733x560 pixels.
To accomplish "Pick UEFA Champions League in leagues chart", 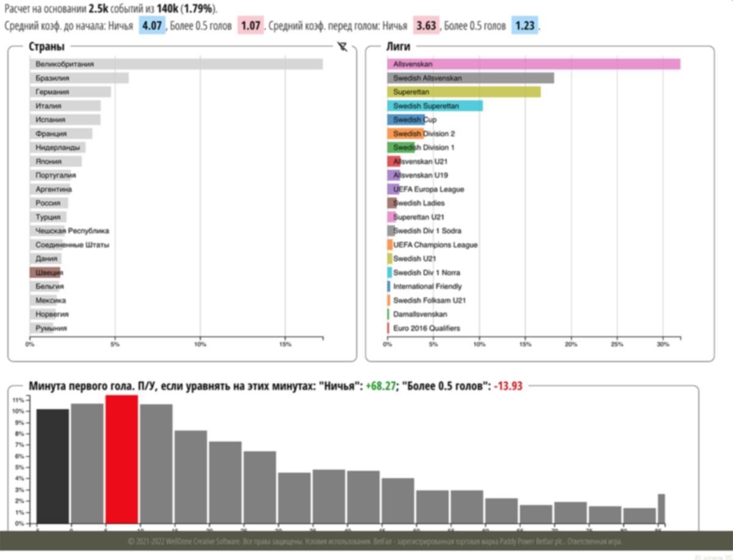I will coord(435,245).
